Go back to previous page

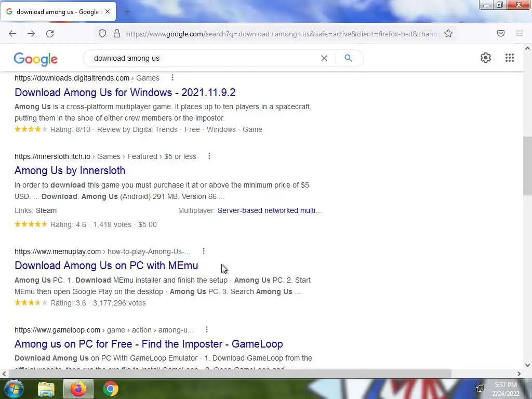point(12,34)
